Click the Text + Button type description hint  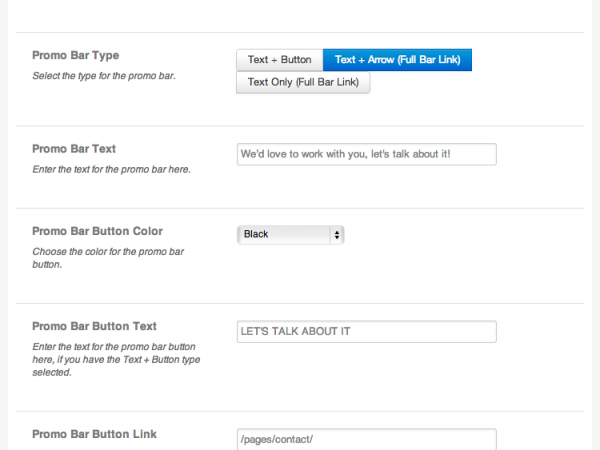point(116,359)
